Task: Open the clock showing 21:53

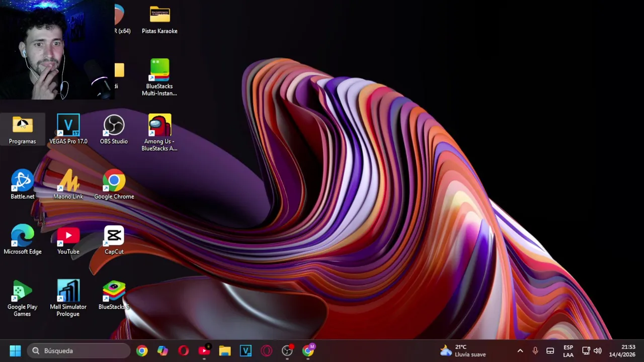Action: pos(622,350)
